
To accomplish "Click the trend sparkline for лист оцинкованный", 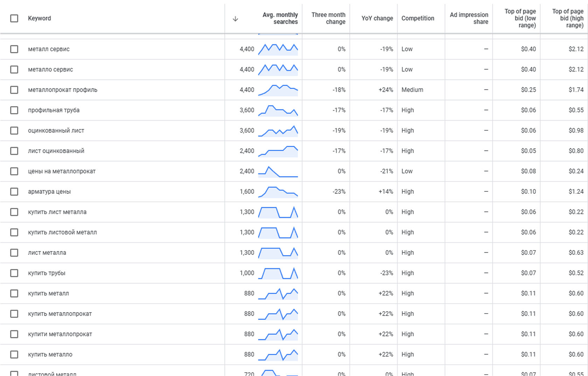I will (x=278, y=151).
